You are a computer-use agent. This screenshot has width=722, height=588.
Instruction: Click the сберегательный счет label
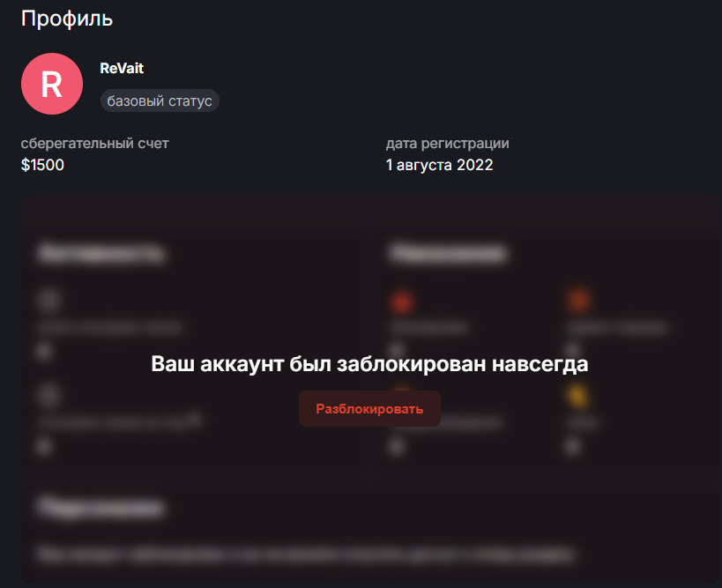[95, 143]
